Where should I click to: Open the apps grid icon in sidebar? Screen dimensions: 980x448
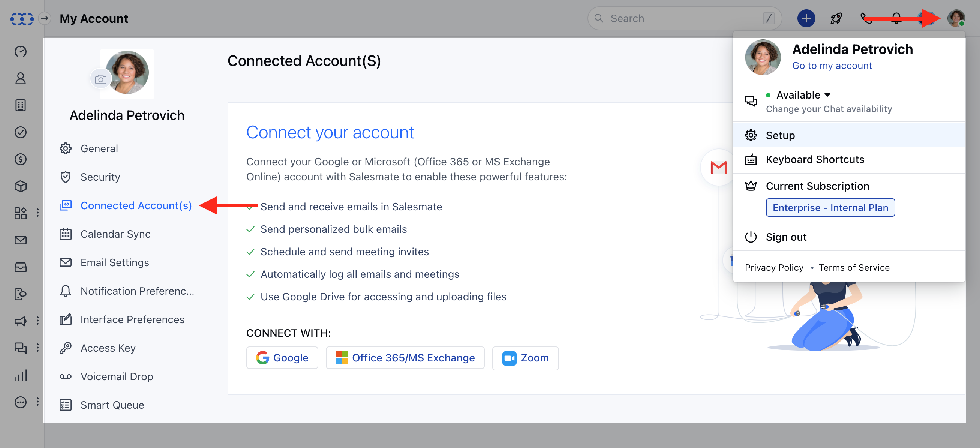point(21,213)
